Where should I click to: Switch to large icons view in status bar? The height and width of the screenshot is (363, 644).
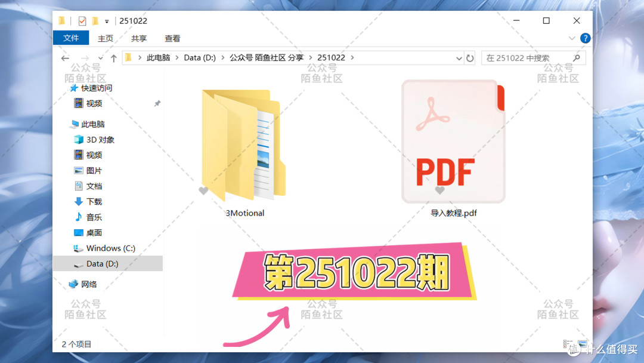click(582, 344)
